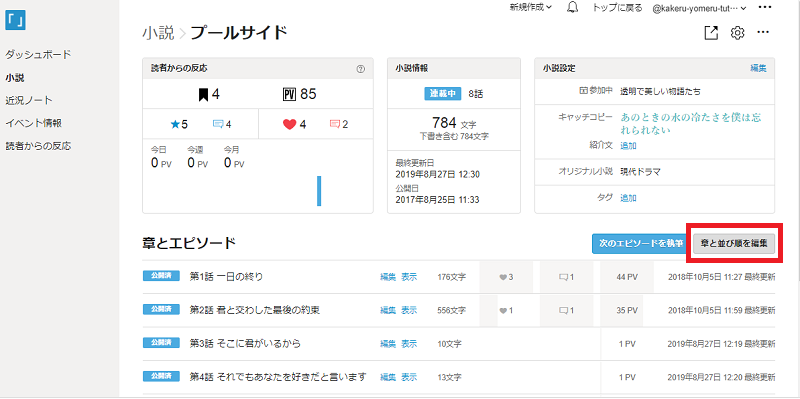Click heart count 1 on 第2話 row
The height and width of the screenshot is (399, 800).
506,310
